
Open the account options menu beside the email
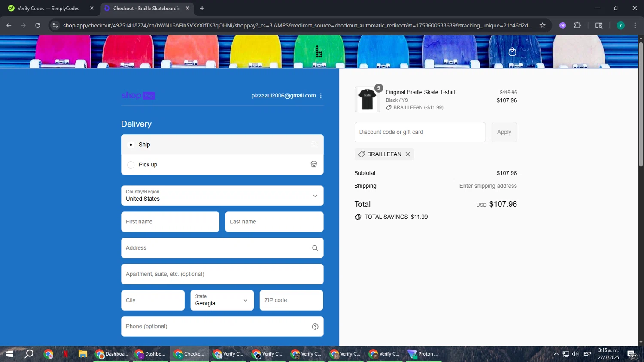[321, 96]
